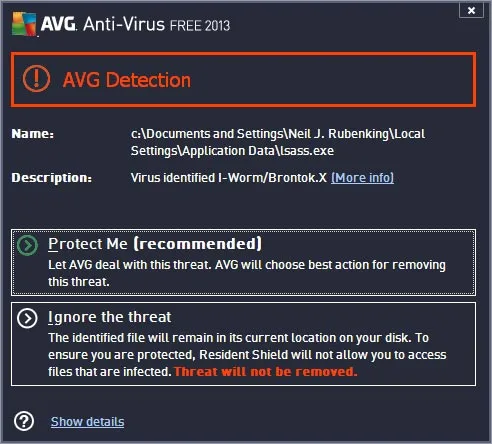The width and height of the screenshot is (492, 444).
Task: Click the infected lsass.exe file path
Action: tap(278, 142)
